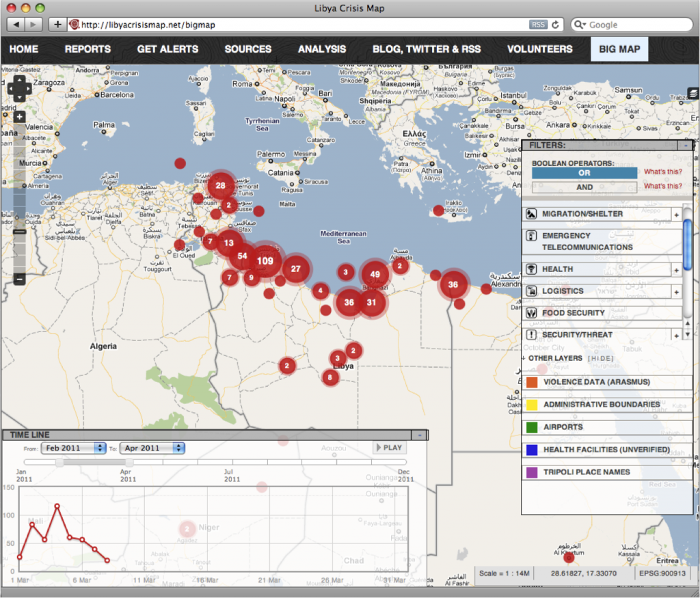Open the 49 reports cluster marker

[375, 275]
